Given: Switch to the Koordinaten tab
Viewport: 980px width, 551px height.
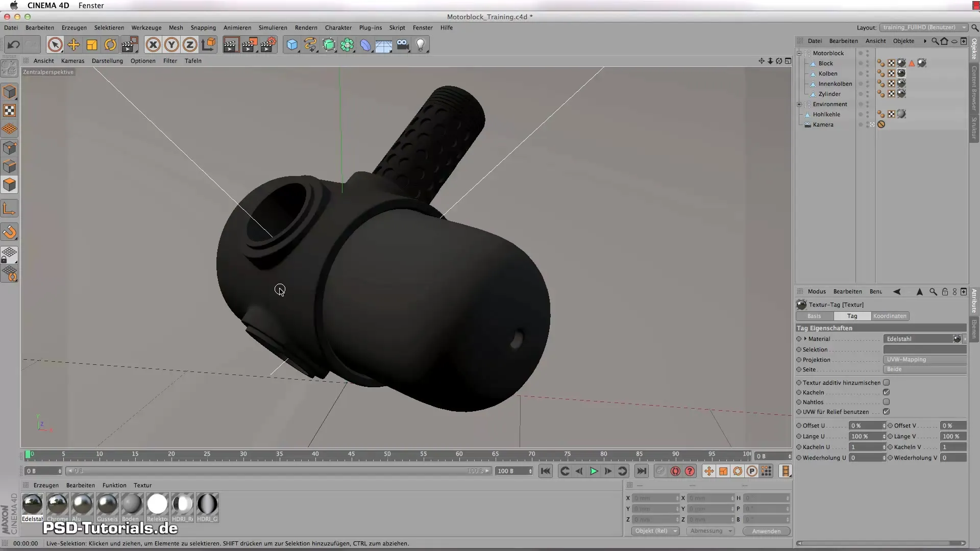Looking at the screenshot, I should 890,316.
